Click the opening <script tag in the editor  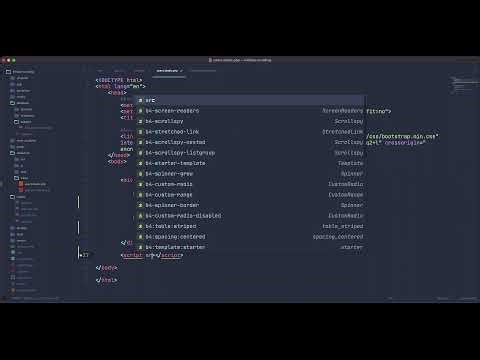tap(132, 255)
